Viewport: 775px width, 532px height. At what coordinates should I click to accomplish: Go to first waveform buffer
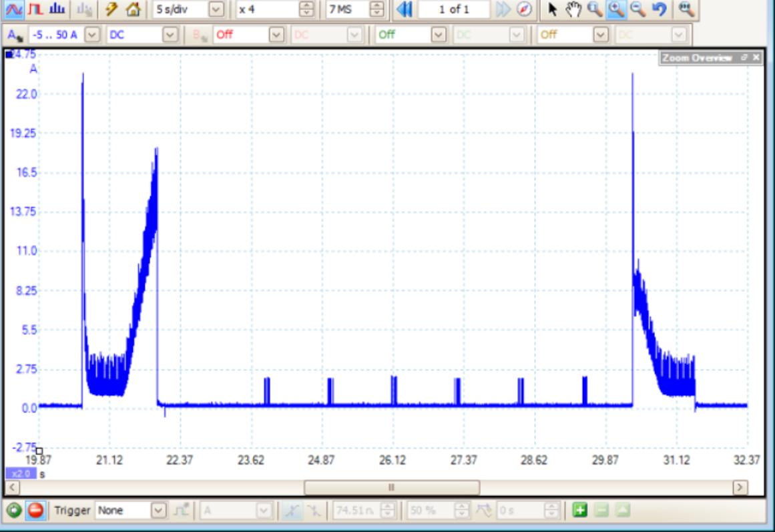404,9
